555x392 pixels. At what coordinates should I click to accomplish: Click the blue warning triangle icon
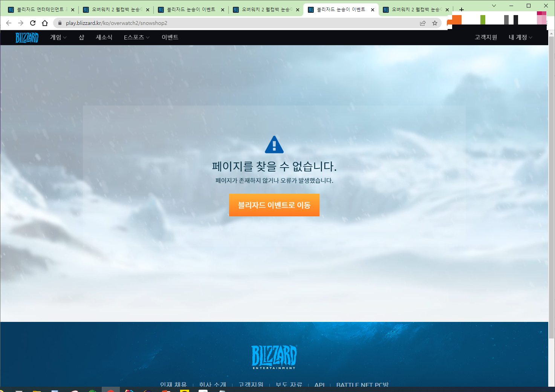[274, 144]
